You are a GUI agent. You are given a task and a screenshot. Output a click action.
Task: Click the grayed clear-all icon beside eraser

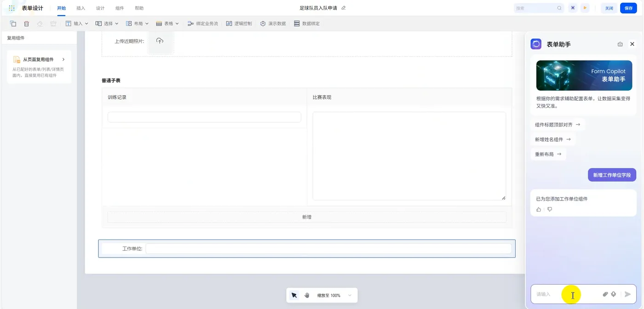click(53, 23)
